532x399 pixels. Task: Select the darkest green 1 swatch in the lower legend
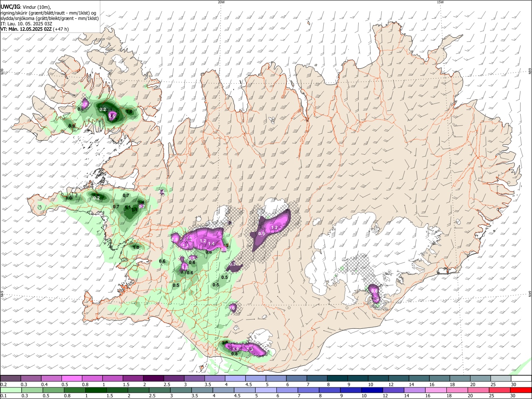[x=96, y=390]
